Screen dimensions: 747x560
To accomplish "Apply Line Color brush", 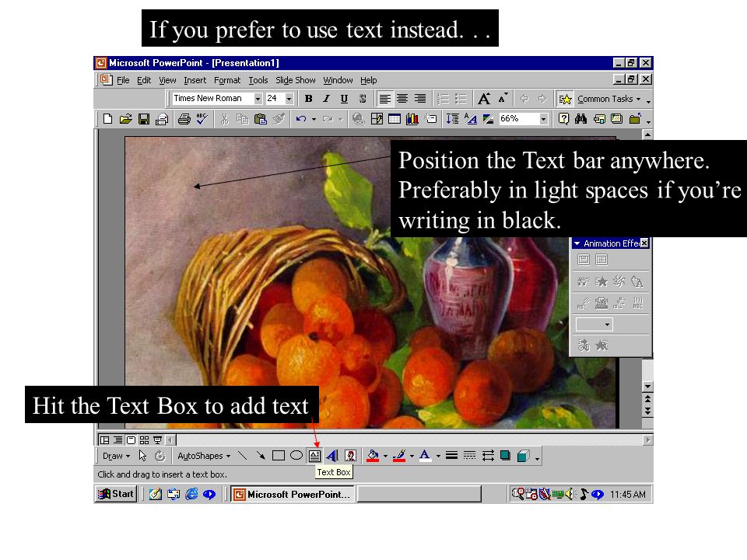I will (x=399, y=456).
